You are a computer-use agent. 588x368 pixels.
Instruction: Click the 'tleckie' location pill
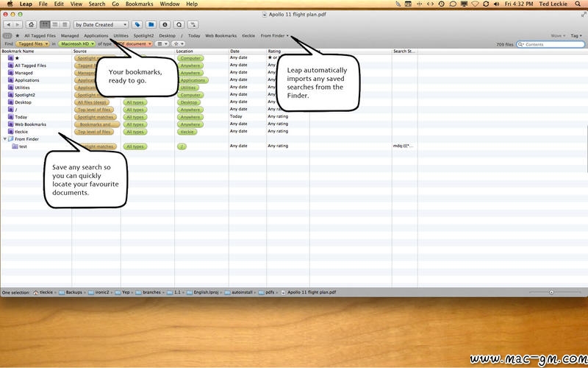tap(187, 132)
